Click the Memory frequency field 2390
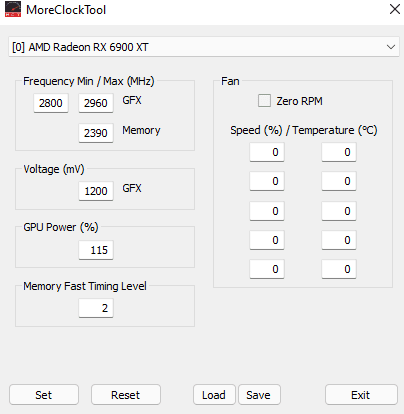Viewport: 404px width, 414px height. click(96, 133)
